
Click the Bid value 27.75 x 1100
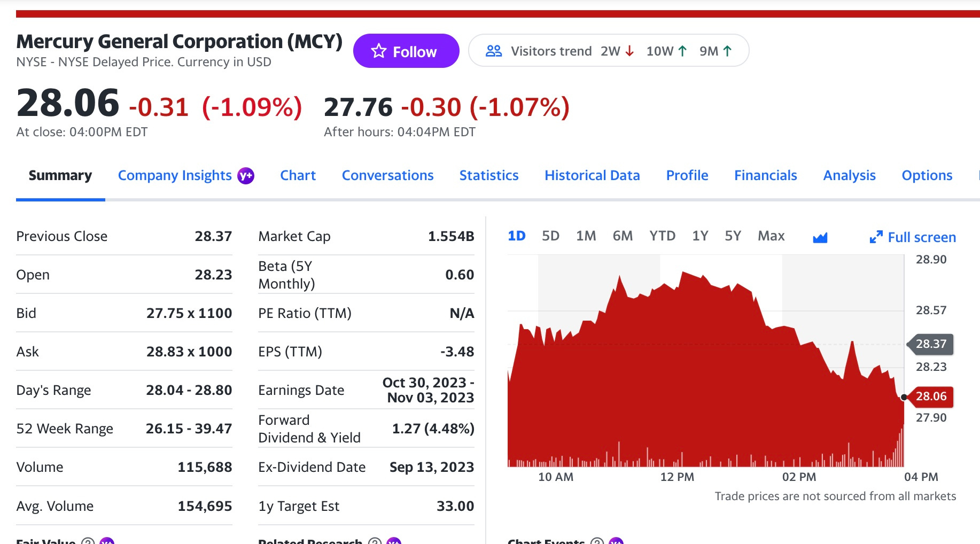pos(189,313)
